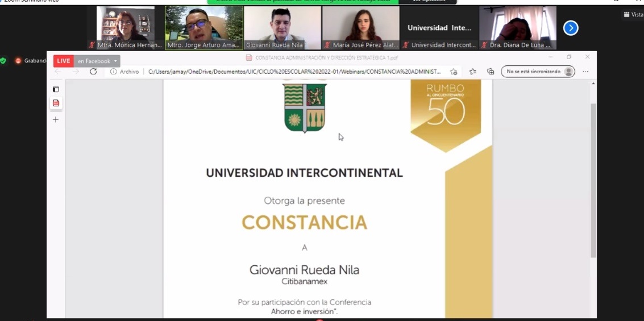Open the Edge vertical tabs panel icon
The width and height of the screenshot is (644, 321).
56,89
